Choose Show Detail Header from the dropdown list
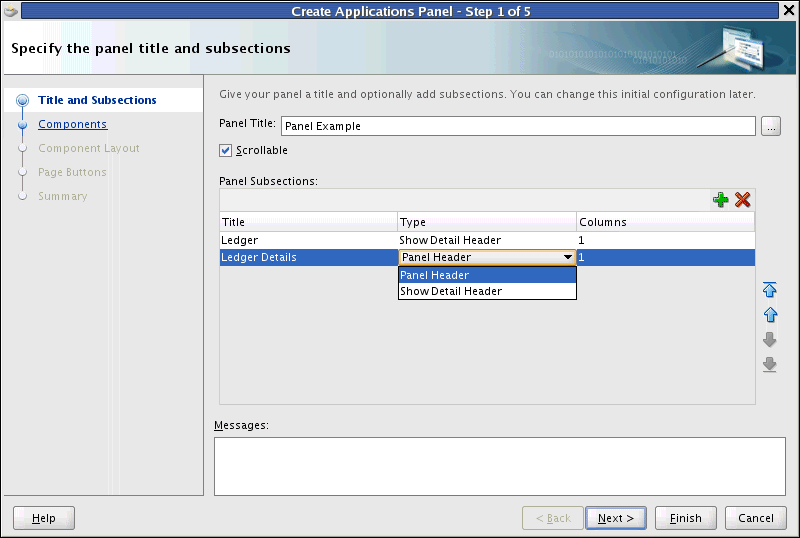The width and height of the screenshot is (800, 538). 487,291
